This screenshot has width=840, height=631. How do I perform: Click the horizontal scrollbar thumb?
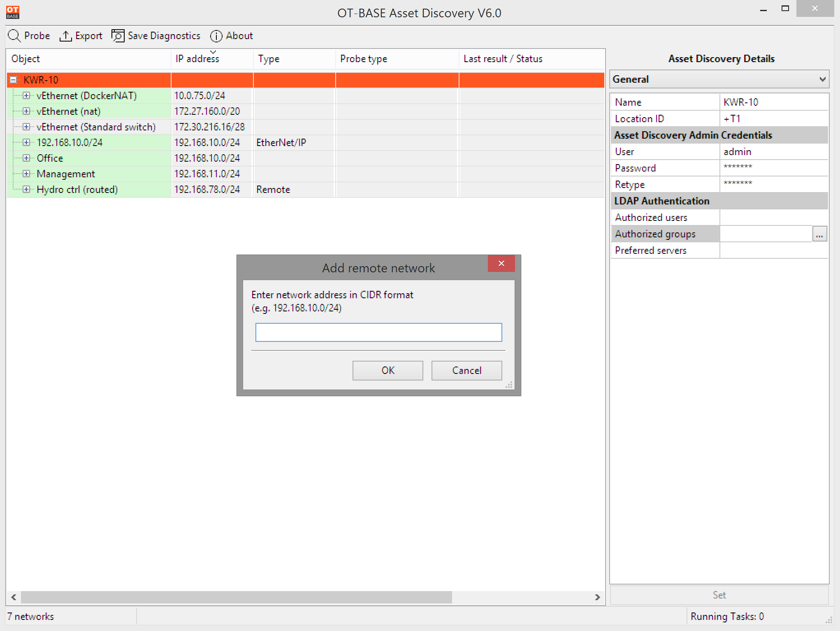[x=237, y=597]
